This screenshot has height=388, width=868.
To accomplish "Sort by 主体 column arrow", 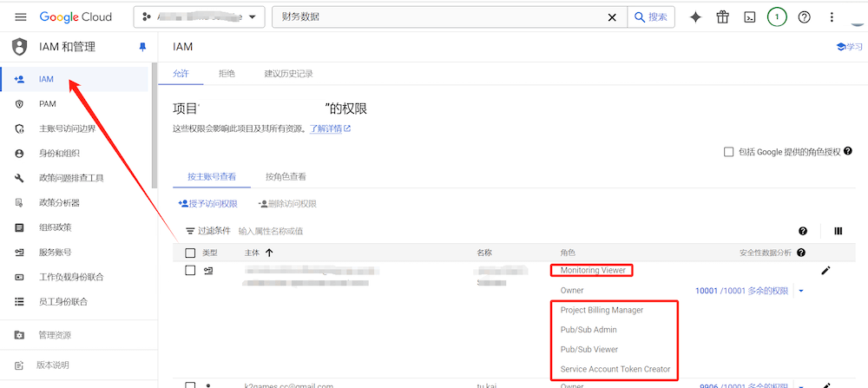I will click(269, 253).
